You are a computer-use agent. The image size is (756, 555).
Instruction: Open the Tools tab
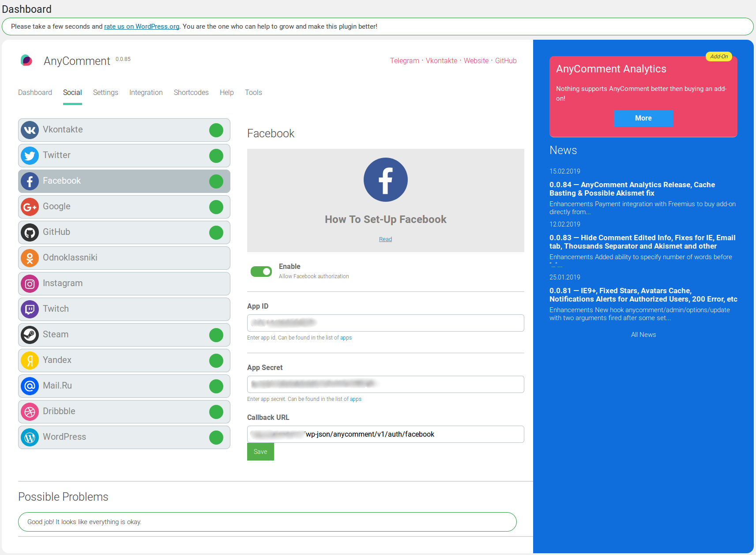[x=253, y=92]
